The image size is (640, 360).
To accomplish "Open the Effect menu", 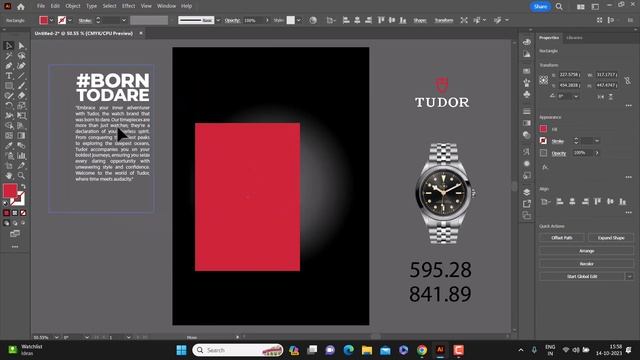I will click(x=129, y=6).
